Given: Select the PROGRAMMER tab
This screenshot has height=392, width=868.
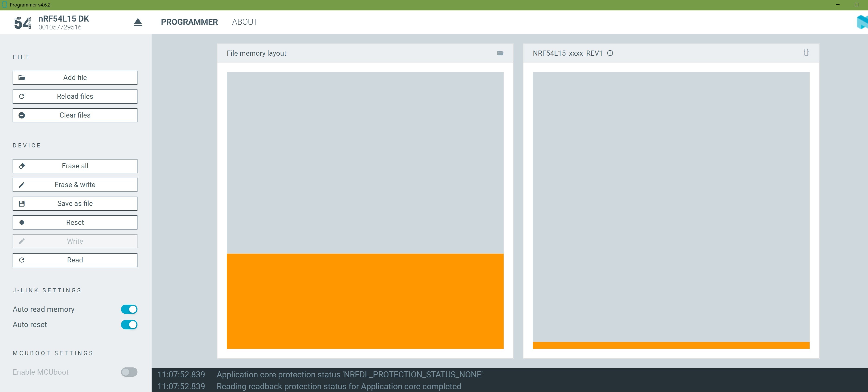Looking at the screenshot, I should click(x=189, y=22).
